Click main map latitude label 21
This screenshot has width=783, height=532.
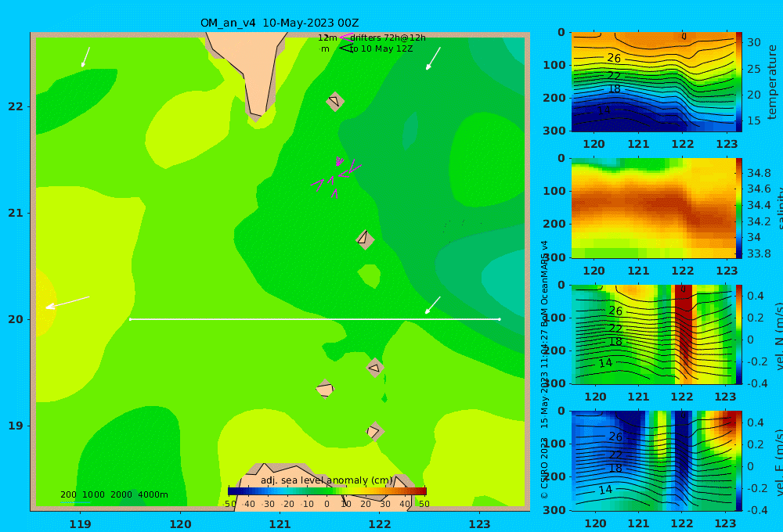point(16,213)
